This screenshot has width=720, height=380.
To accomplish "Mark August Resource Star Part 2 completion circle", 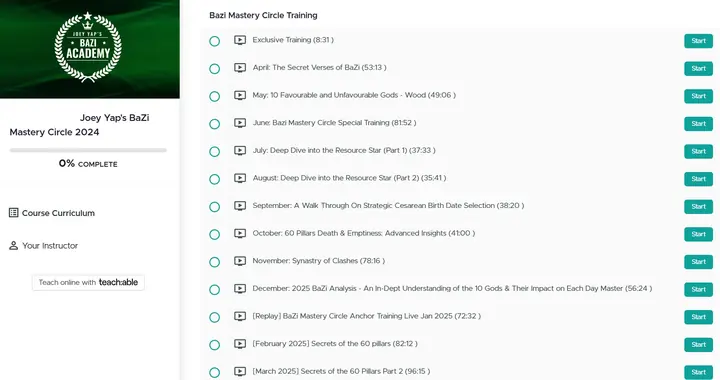I will tap(214, 179).
